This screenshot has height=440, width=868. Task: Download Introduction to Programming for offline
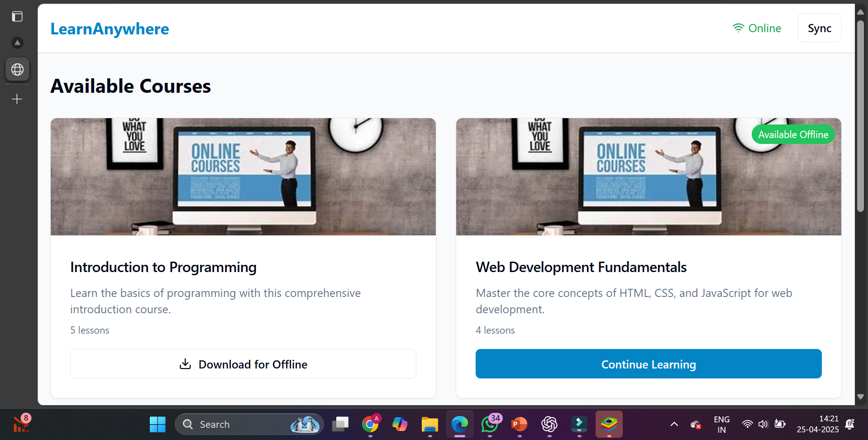pos(243,364)
